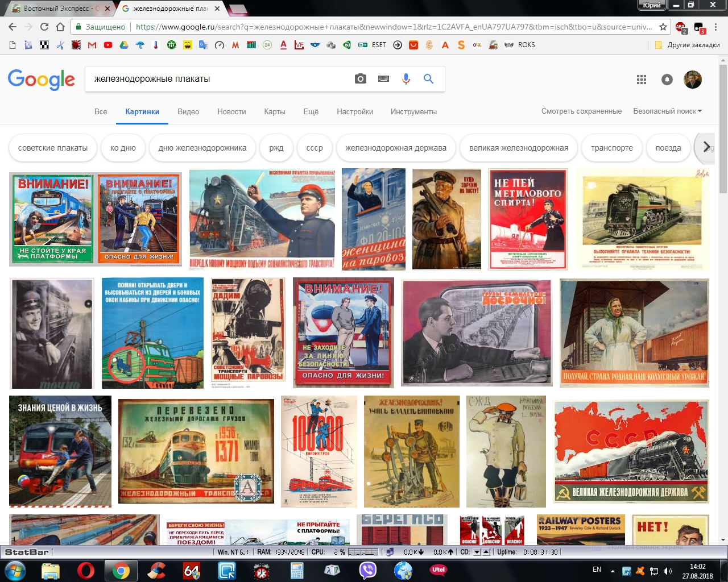This screenshot has width=728, height=582.
Task: Select the советские плакаты filter chip
Action: 53,148
